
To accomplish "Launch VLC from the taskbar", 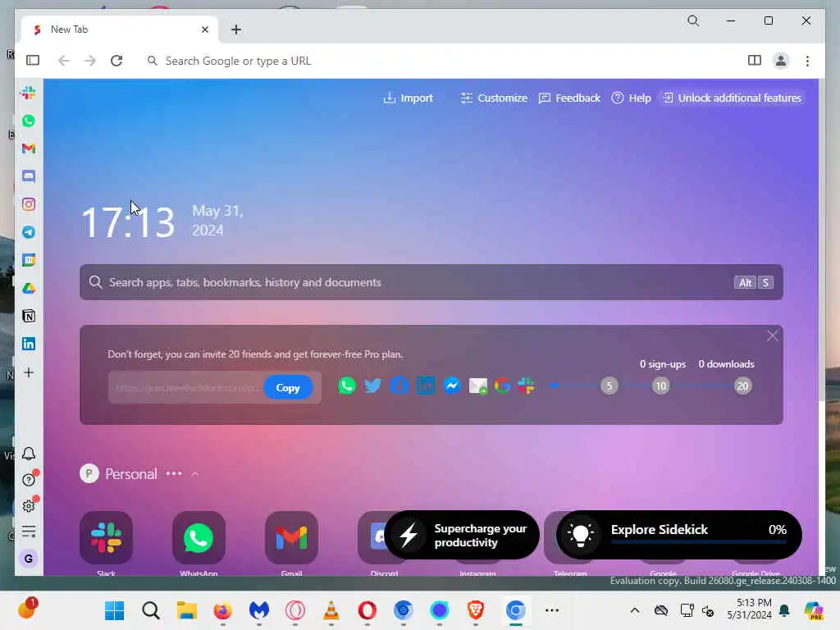I will (331, 610).
